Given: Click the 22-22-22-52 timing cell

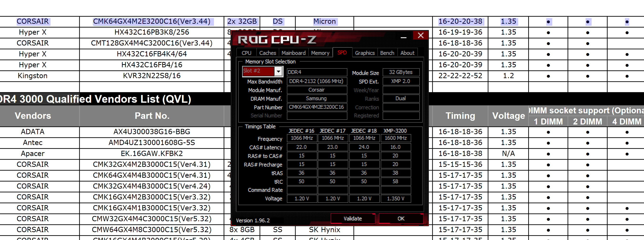Looking at the screenshot, I should point(460,76).
